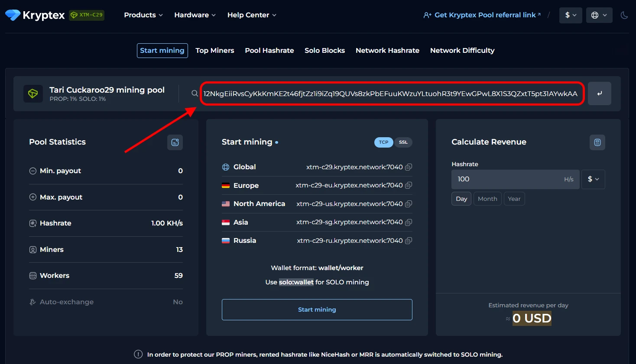Copy the Europe server address
The width and height of the screenshot is (636, 364).
click(408, 185)
